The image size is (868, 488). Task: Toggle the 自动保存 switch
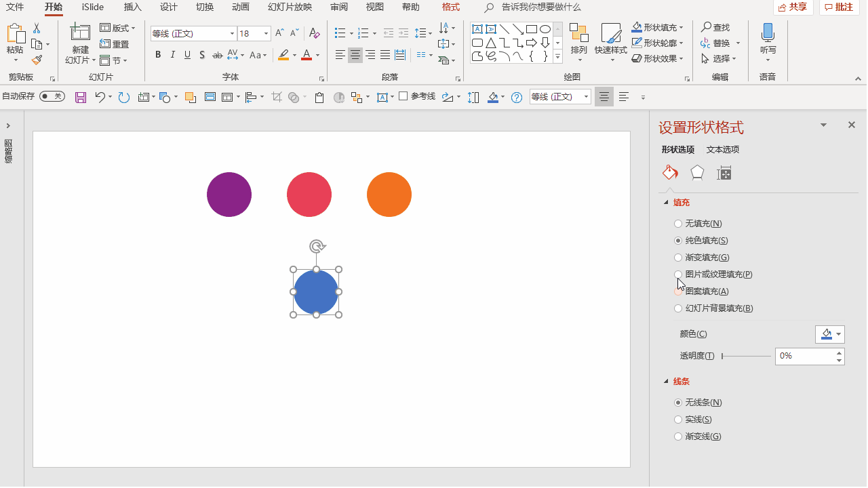tap(52, 97)
